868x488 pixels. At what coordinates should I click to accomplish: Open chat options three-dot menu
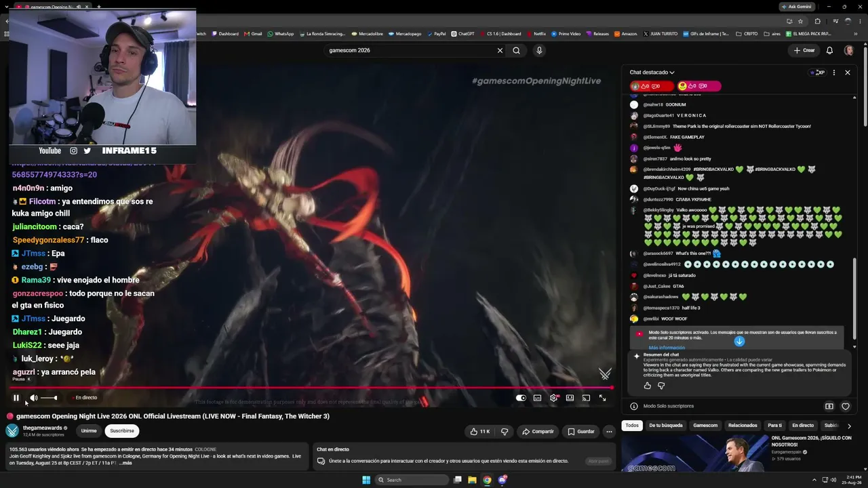point(834,73)
